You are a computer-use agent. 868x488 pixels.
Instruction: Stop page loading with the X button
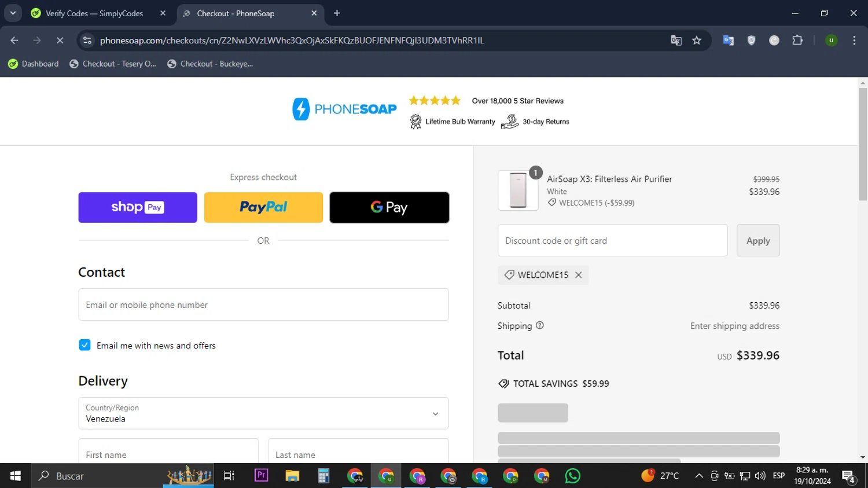pos(60,41)
